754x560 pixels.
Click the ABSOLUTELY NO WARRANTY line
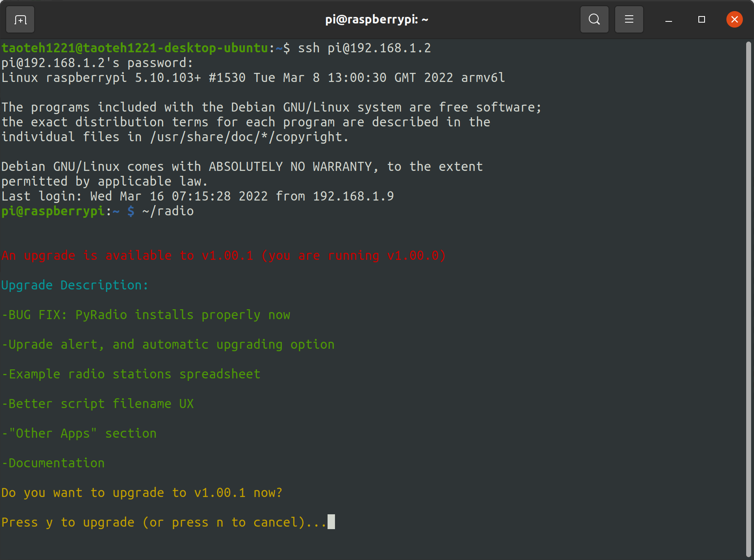coord(242,167)
